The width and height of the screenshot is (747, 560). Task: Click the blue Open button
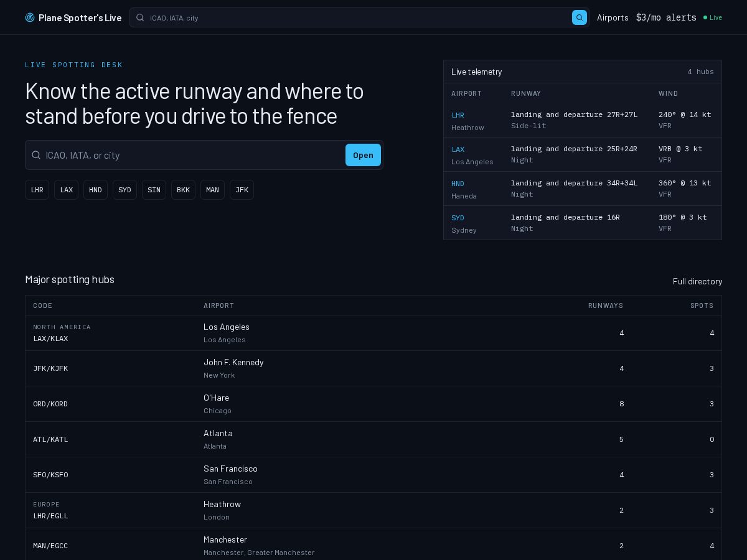pos(363,155)
